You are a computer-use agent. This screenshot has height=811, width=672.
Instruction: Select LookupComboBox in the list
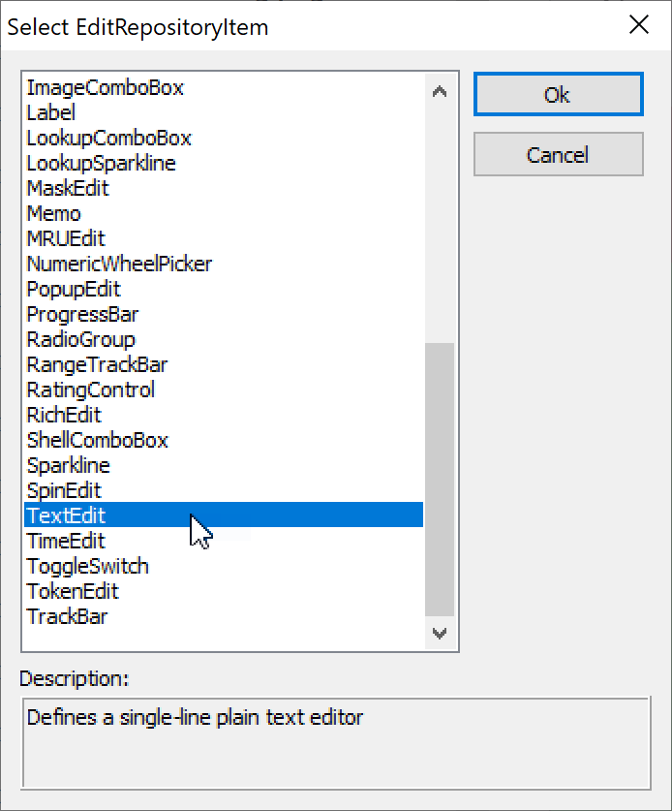coord(108,138)
